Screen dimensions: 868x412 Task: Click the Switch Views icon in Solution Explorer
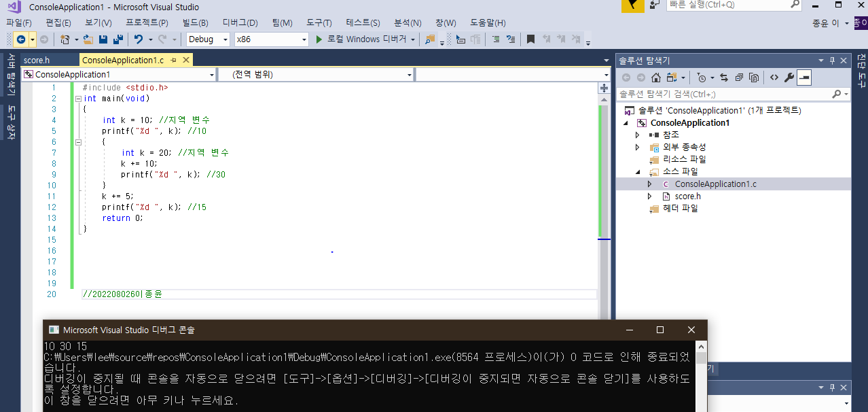coord(672,78)
